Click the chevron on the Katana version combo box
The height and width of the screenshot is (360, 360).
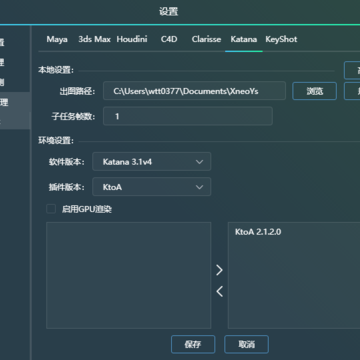199,162
